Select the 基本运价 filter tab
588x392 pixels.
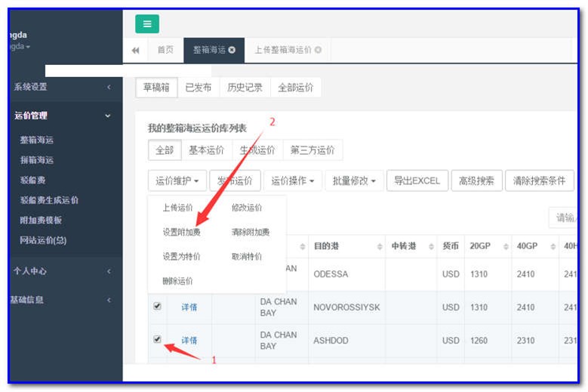[207, 150]
